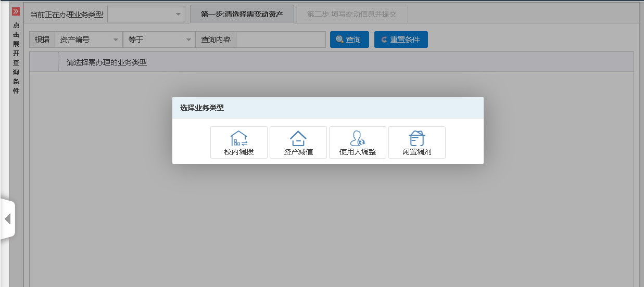Click the 查询内容 label beside the input

[x=216, y=40]
